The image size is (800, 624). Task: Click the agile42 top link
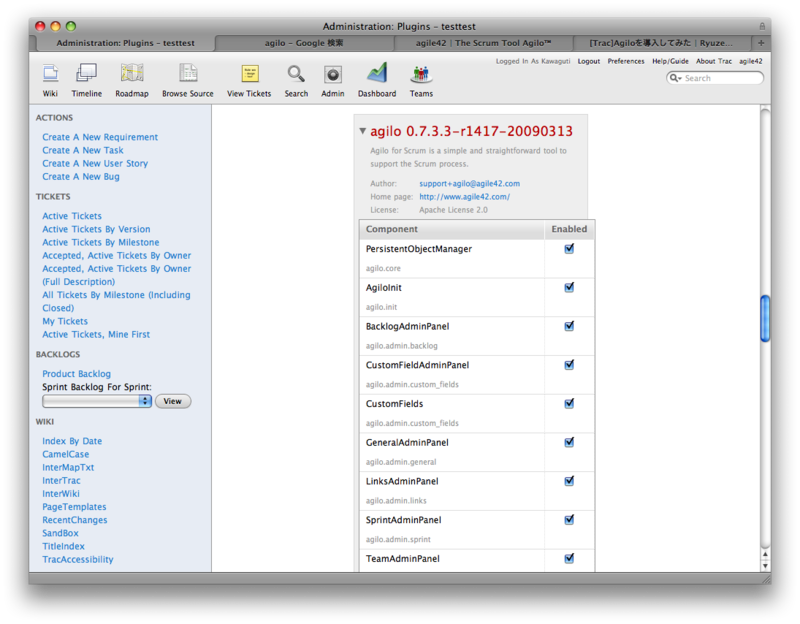(x=751, y=61)
